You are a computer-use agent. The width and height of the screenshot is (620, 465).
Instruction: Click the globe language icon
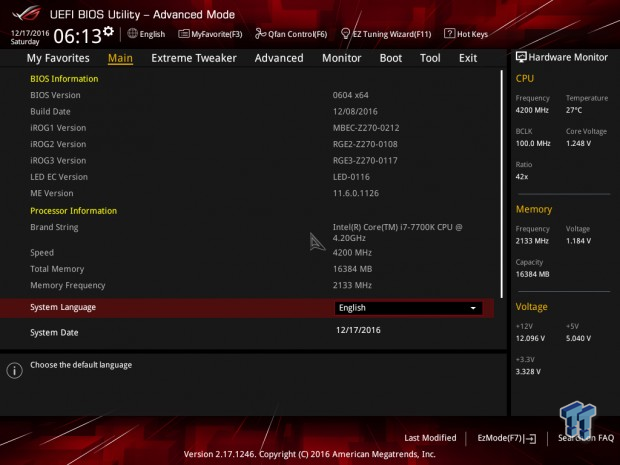[x=132, y=34]
